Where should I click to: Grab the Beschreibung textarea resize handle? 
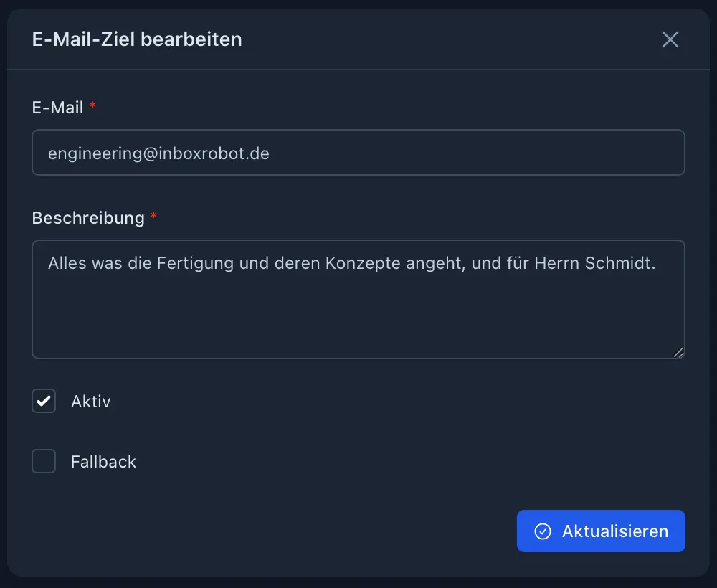[x=678, y=352]
